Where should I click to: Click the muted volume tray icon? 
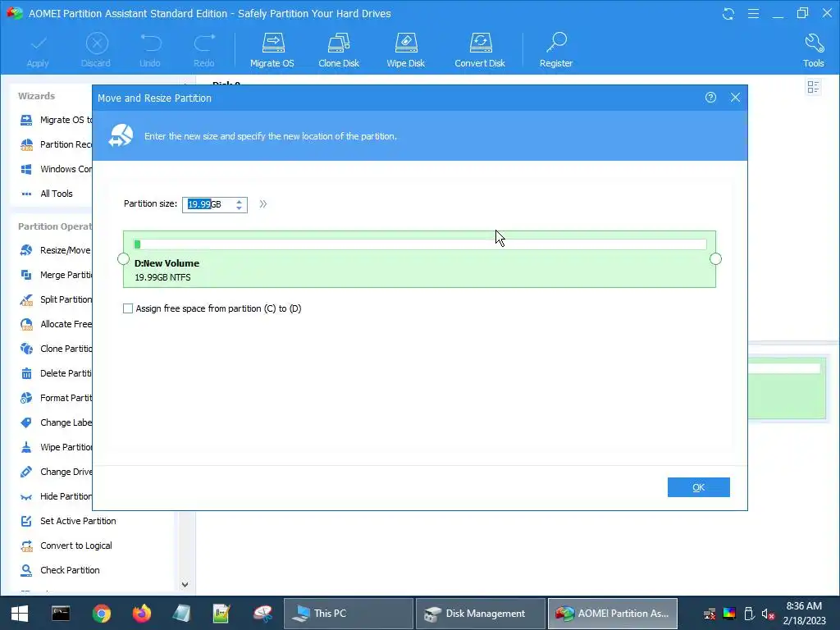click(768, 614)
